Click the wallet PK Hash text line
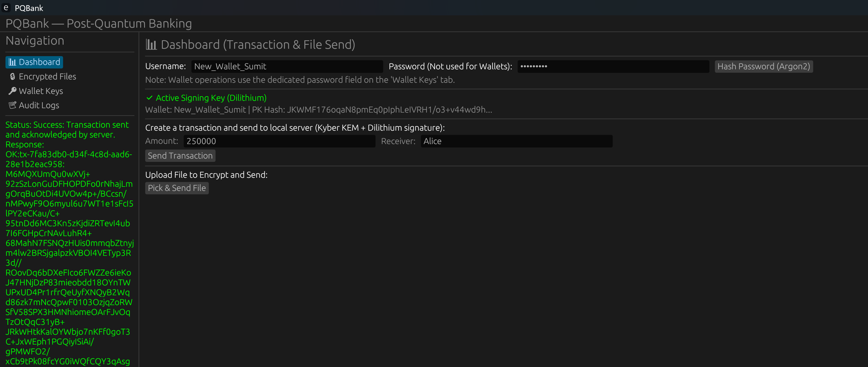The width and height of the screenshot is (868, 367). pos(318,110)
